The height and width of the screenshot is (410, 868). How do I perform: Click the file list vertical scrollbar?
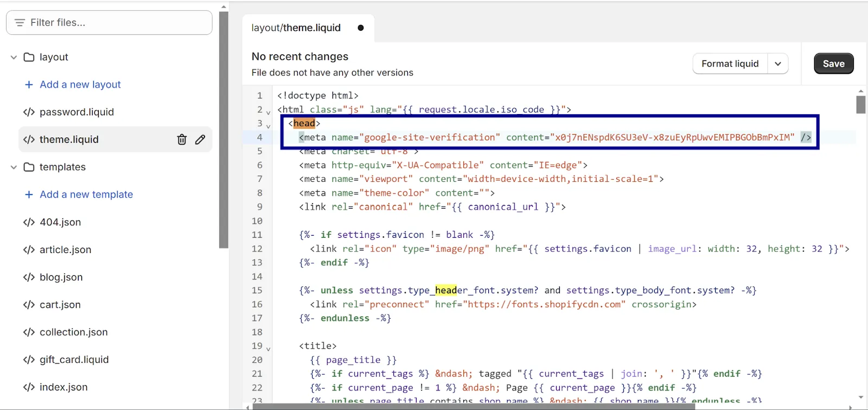point(224,129)
